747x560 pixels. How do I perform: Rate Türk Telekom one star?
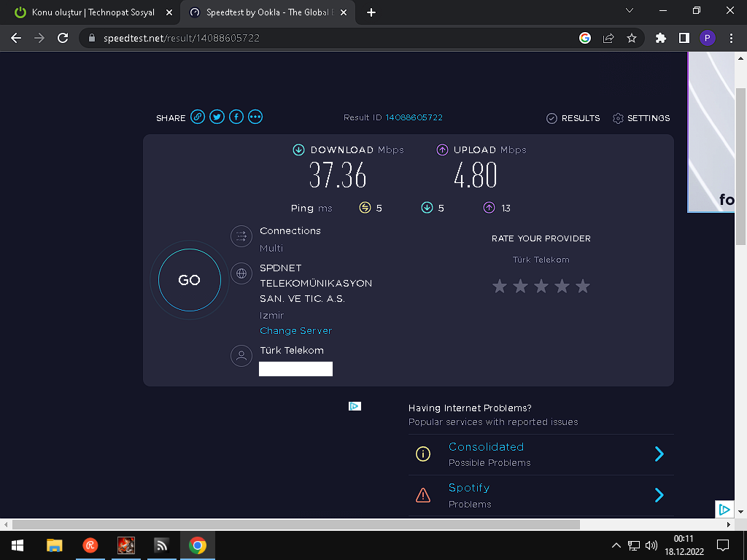click(499, 286)
